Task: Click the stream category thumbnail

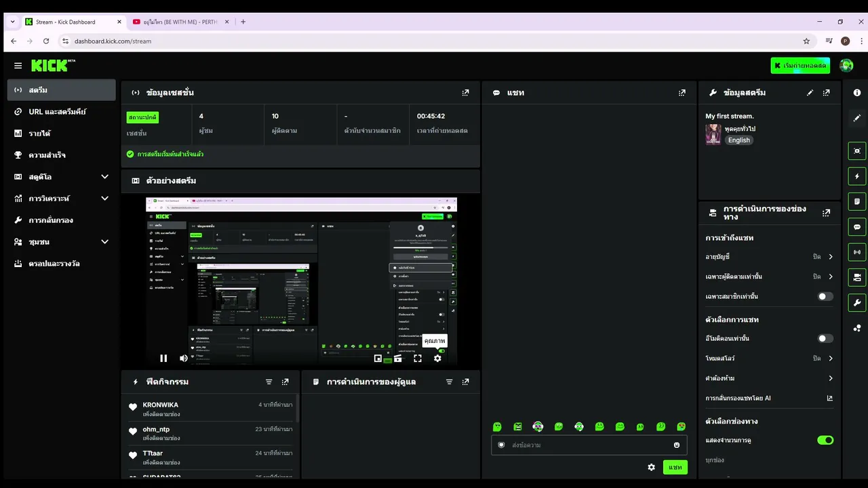Action: (713, 134)
